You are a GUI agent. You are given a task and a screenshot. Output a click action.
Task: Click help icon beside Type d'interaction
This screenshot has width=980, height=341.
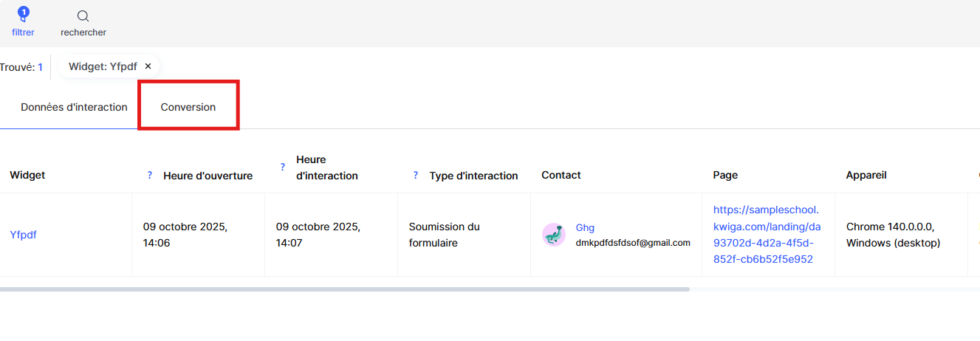[x=416, y=176]
